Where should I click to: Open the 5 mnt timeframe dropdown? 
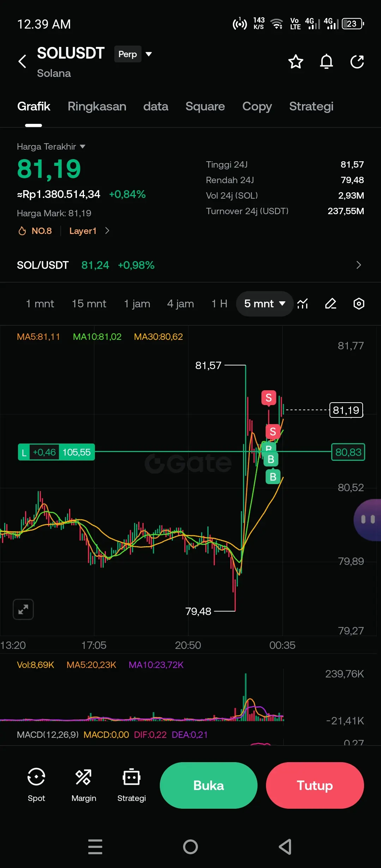[265, 303]
